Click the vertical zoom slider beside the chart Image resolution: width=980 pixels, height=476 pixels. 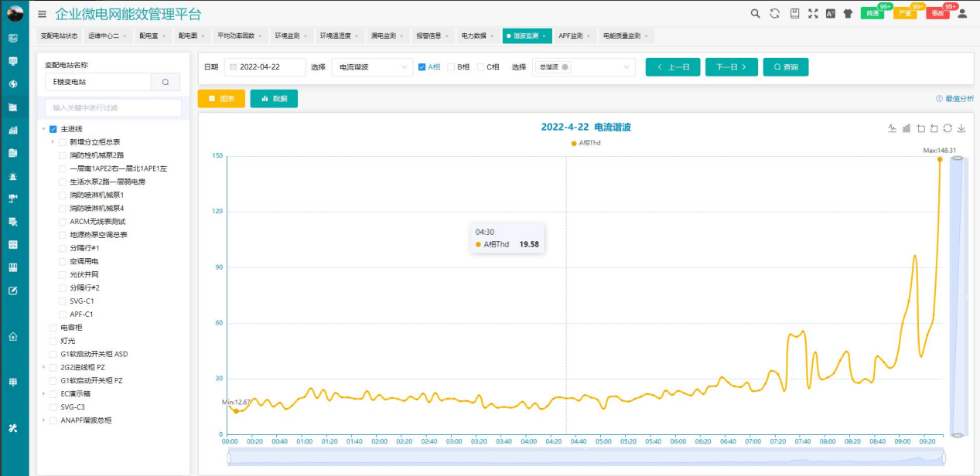[957, 296]
